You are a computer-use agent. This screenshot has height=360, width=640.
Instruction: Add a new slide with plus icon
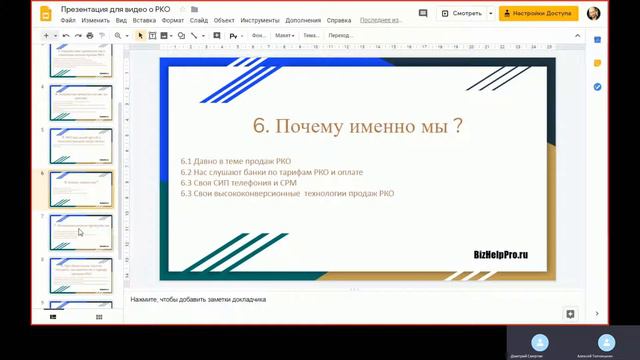[46, 36]
